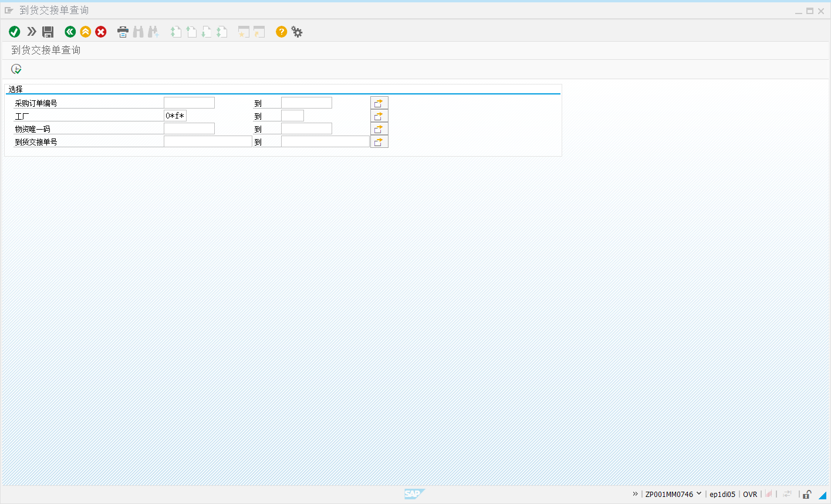Click the green Enter checkmark icon
This screenshot has height=504, width=831.
tap(15, 32)
